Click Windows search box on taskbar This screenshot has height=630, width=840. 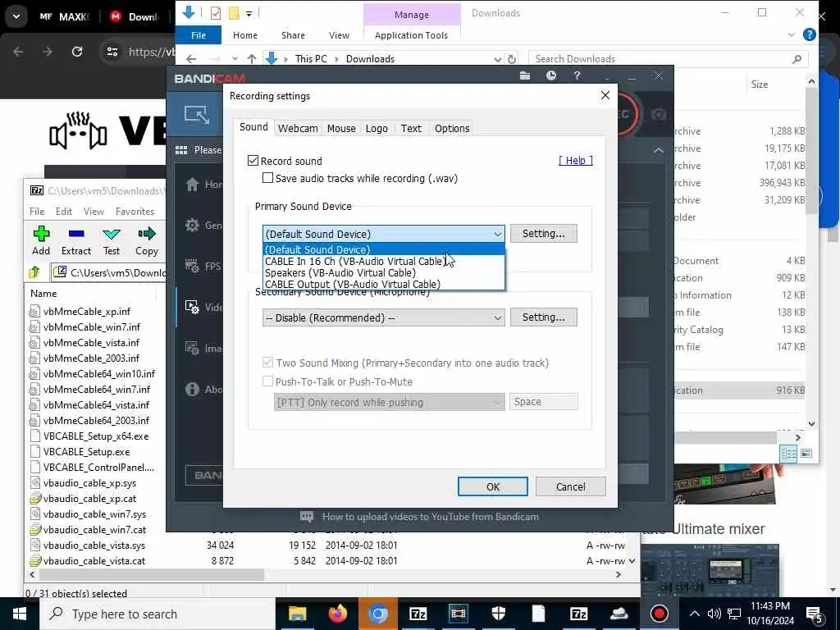(157, 614)
